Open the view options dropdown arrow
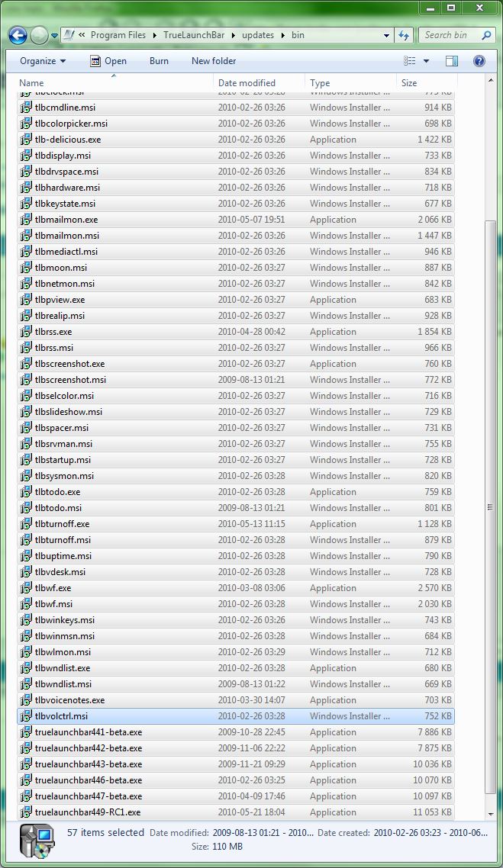Viewport: 503px width, 868px height. tap(426, 61)
